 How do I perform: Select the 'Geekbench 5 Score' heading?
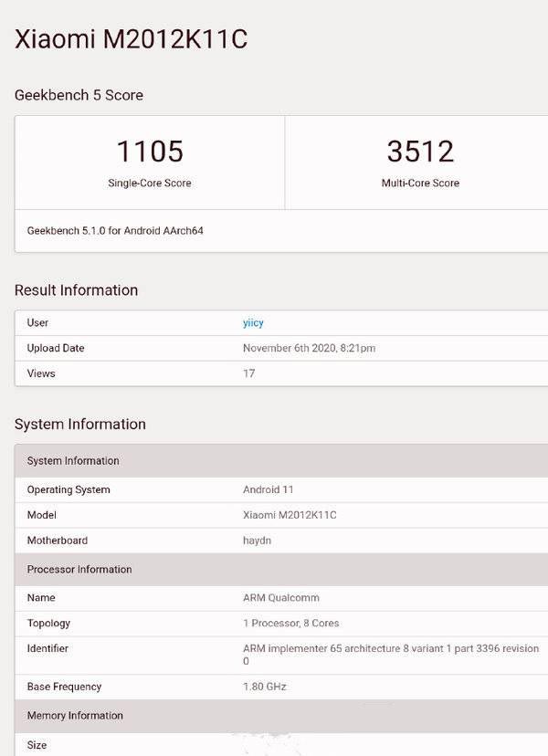point(79,95)
